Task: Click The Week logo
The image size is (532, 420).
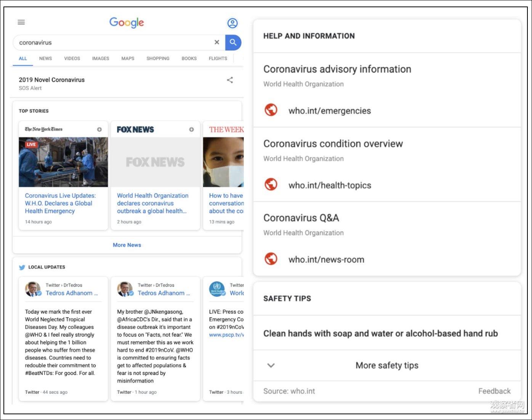Action: [226, 130]
